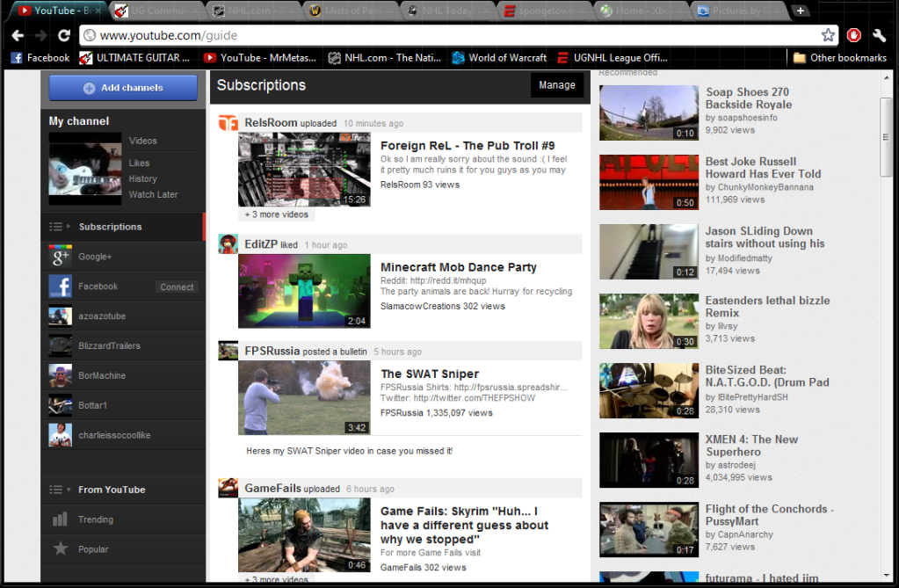
Task: Switch to the Home - Xbox tab
Action: (x=642, y=11)
